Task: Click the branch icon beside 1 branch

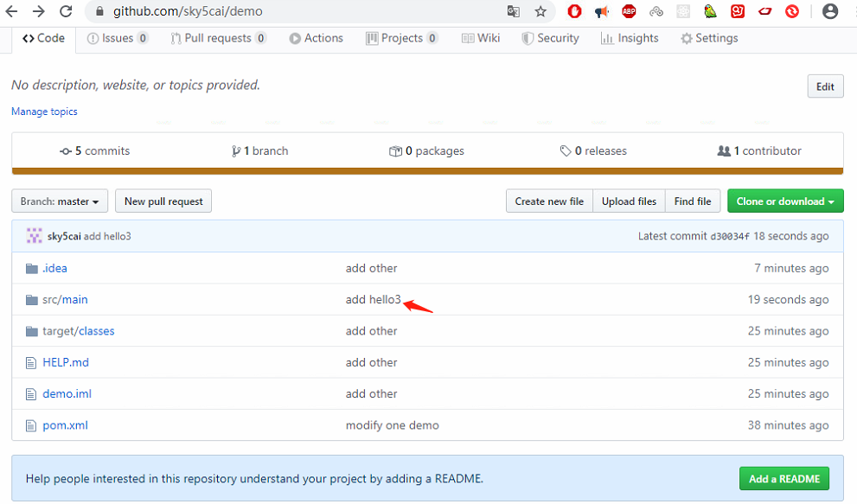Action: 237,150
